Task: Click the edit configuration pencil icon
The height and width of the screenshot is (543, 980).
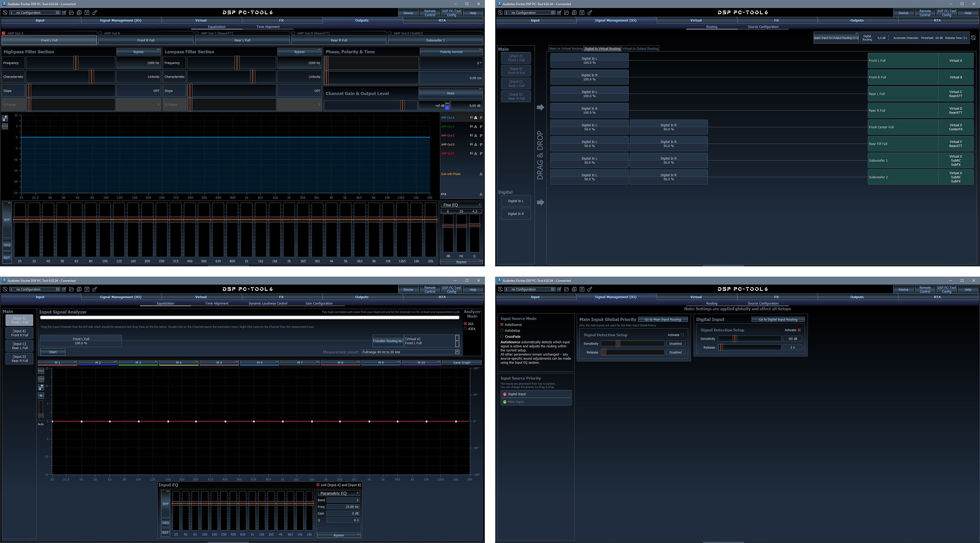Action: point(64,13)
